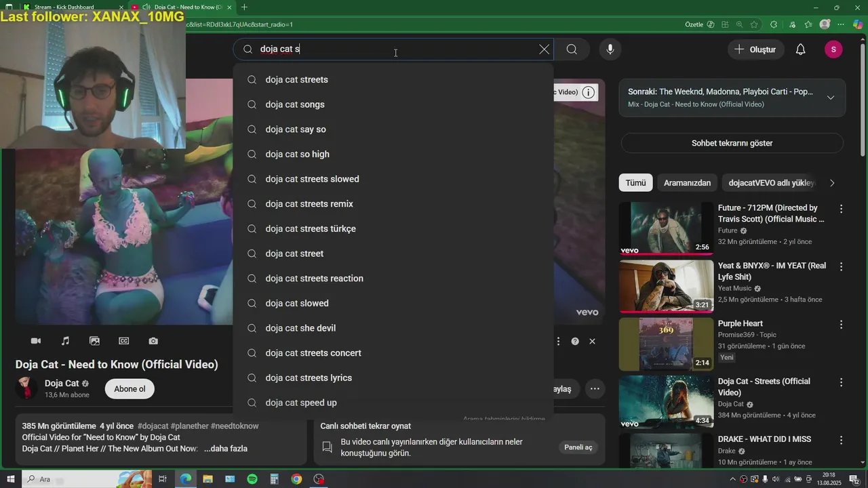Click the Oluştur create button
Screen dimensions: 868x488
(x=756, y=49)
